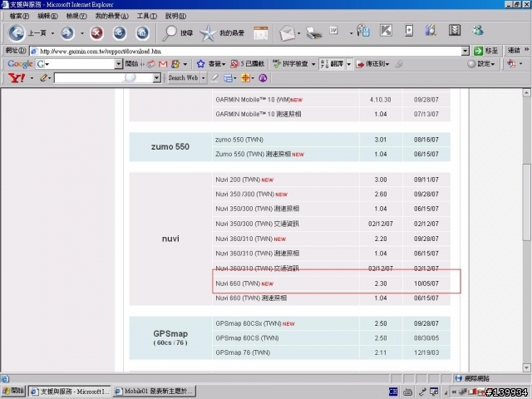Open the Favorites menu

[112, 16]
